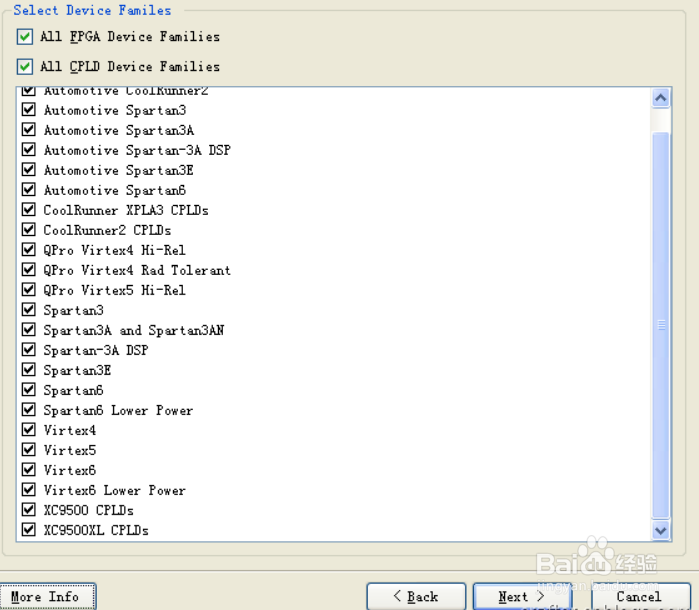Toggle the Automotive Spartan3A checkbox
This screenshot has height=610, width=699.
29,130
